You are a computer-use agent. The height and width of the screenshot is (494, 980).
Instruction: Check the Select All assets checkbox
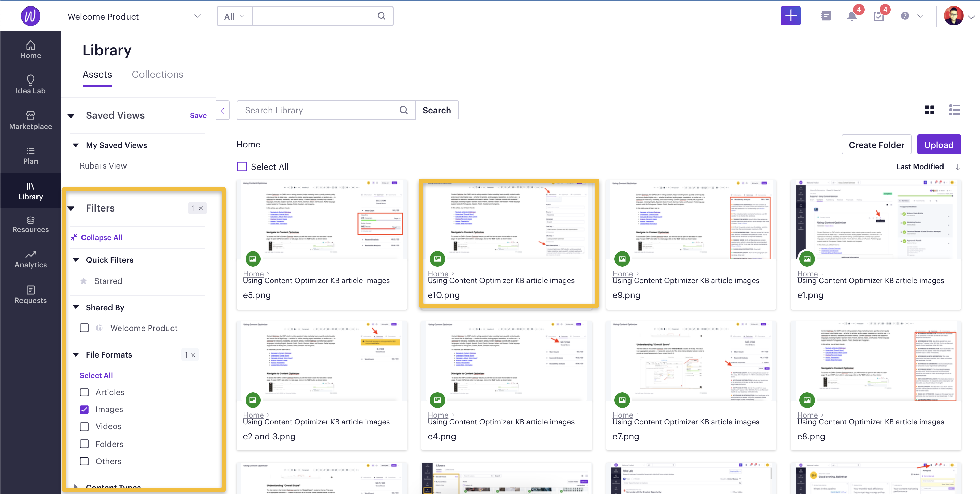[241, 166]
